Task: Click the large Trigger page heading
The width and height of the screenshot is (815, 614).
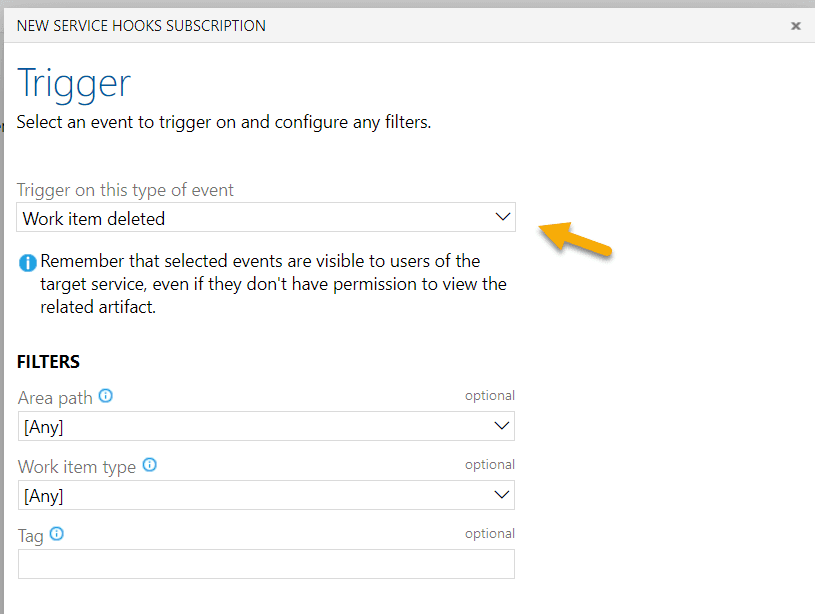Action: 74,84
